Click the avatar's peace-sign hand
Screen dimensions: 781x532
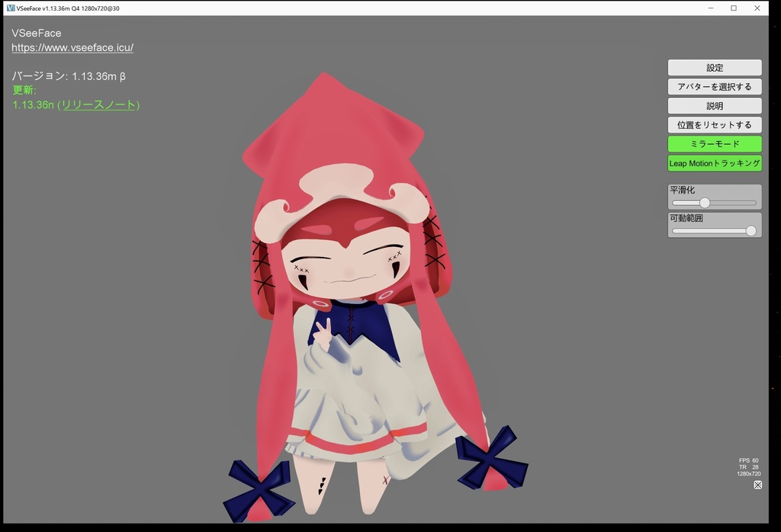pyautogui.click(x=323, y=332)
